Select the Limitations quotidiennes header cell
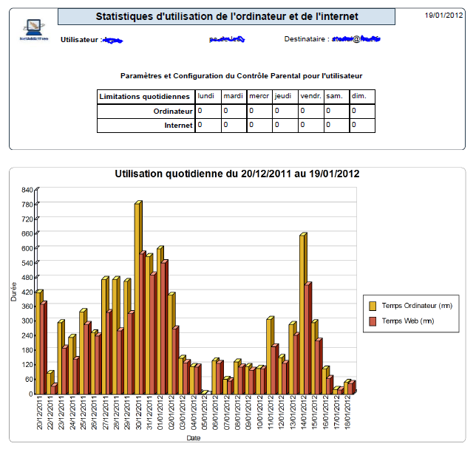476x452 pixels. click(x=146, y=97)
